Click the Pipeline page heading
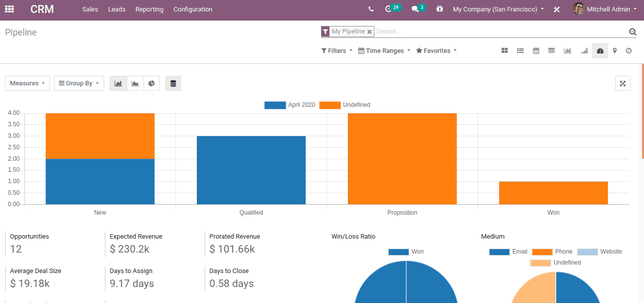 pos(21,32)
